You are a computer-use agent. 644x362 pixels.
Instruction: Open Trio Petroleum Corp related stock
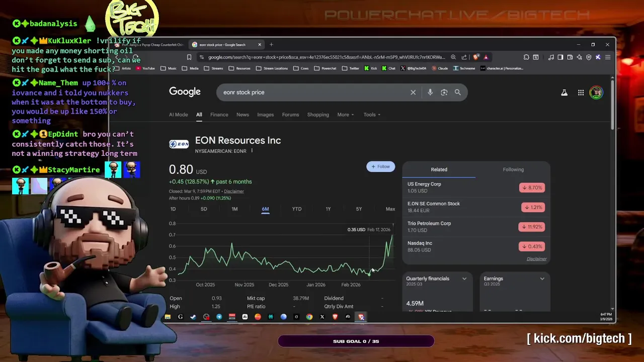pyautogui.click(x=476, y=227)
